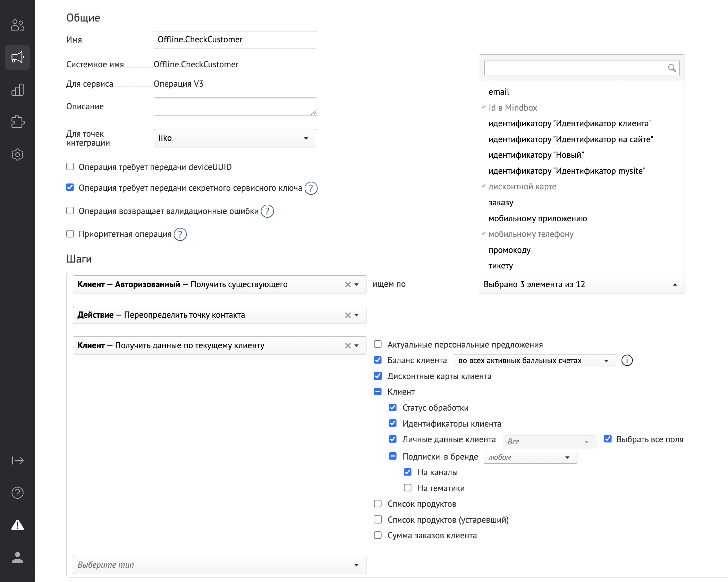Image resolution: width=728 pixels, height=582 pixels.
Task: Toggle the 'Подписки' checkbox
Action: (x=393, y=456)
